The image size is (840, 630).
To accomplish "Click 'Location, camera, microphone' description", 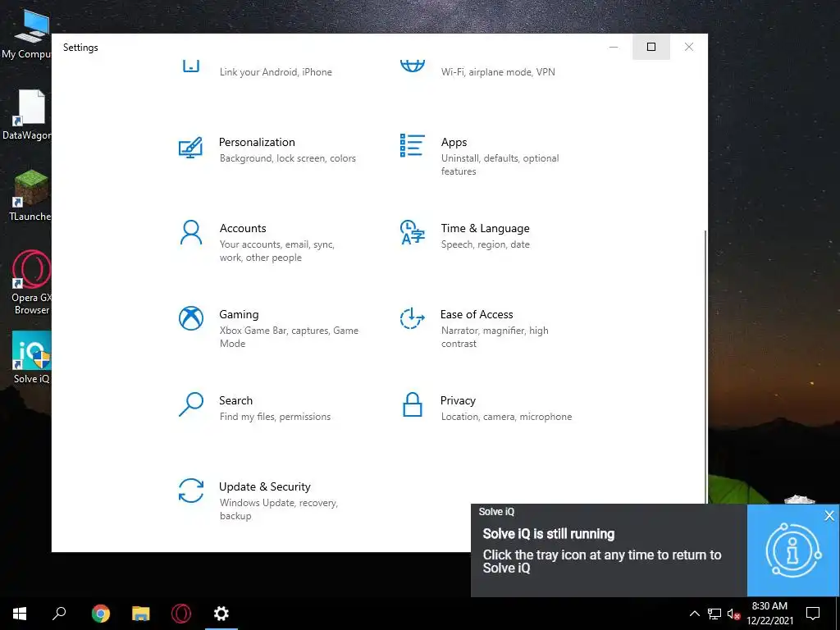I will click(x=506, y=416).
